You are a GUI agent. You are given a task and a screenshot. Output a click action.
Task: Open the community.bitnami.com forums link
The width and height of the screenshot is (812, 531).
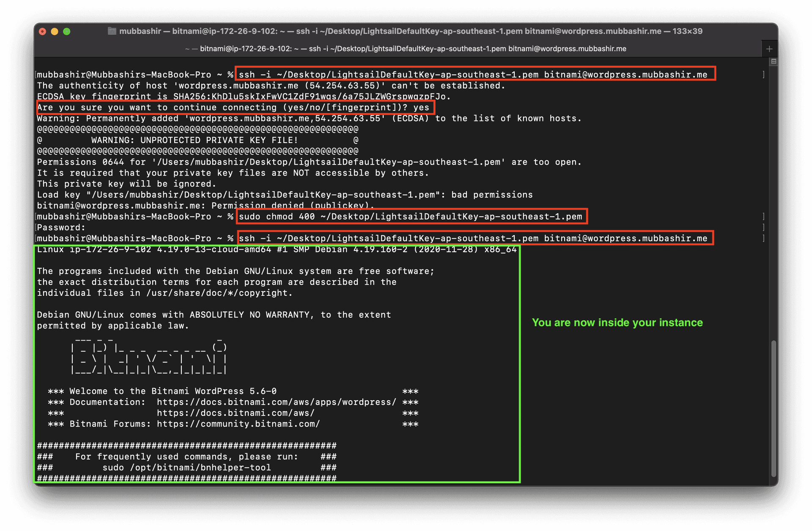coord(238,424)
